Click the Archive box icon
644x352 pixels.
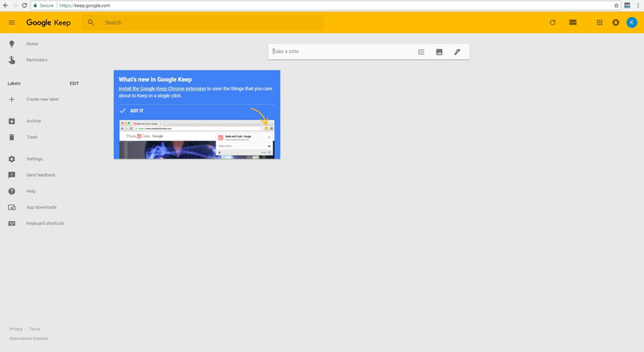pyautogui.click(x=11, y=121)
